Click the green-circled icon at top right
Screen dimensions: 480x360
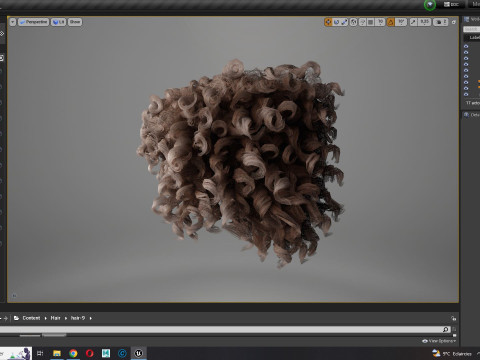[430, 5]
